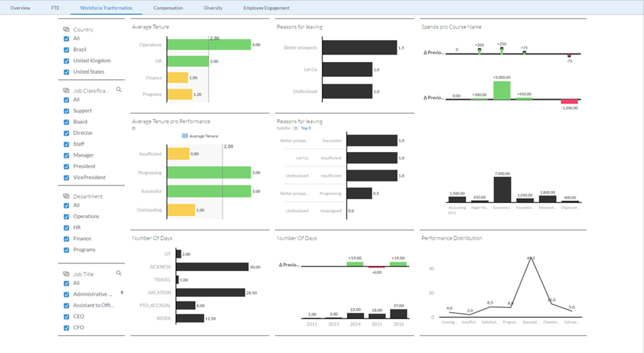Go to the Employee Engagement tab
The height and width of the screenshot is (353, 644).
[266, 7]
